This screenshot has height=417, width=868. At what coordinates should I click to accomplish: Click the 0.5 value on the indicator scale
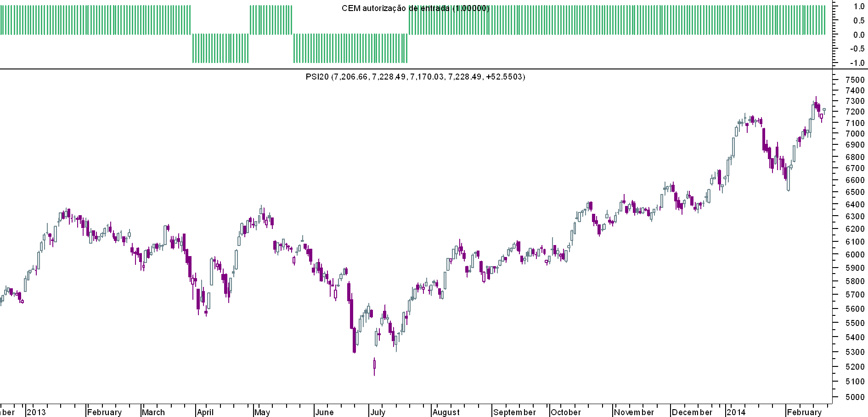(x=859, y=21)
